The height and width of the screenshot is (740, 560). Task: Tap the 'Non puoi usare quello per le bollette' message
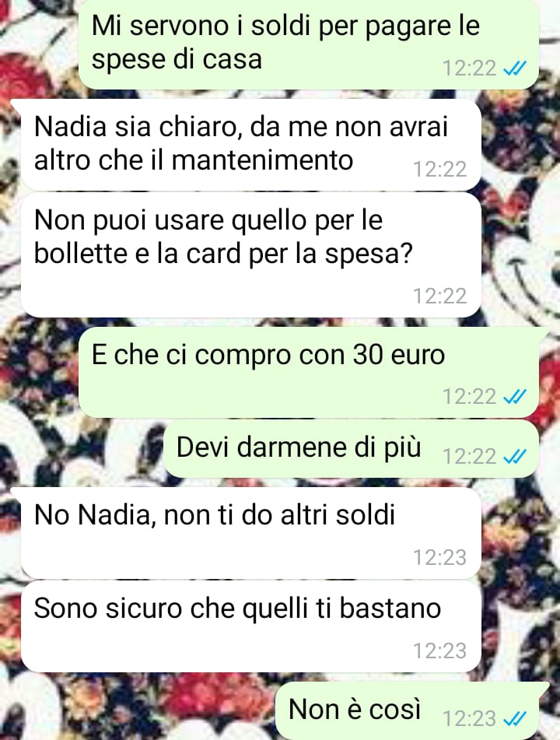(251, 255)
